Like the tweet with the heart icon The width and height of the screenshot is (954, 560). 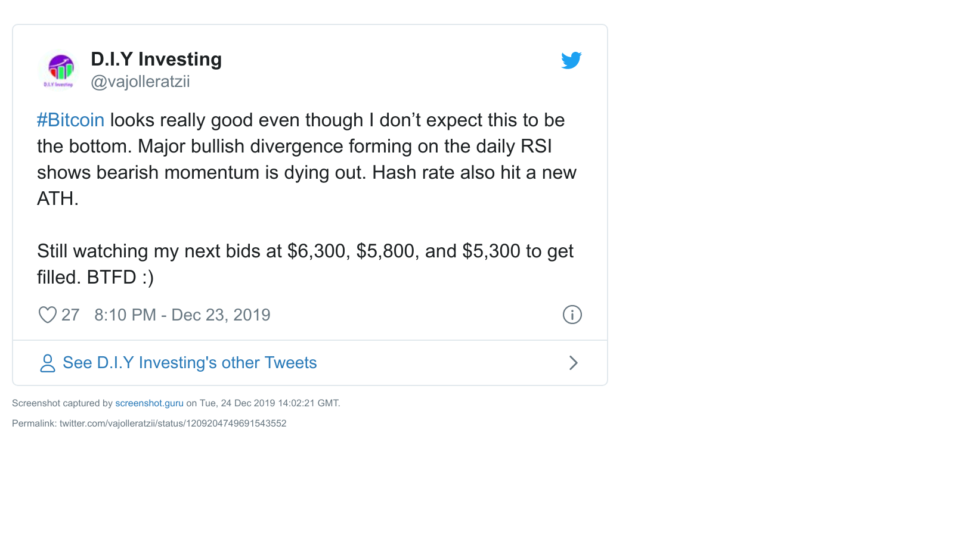(48, 315)
